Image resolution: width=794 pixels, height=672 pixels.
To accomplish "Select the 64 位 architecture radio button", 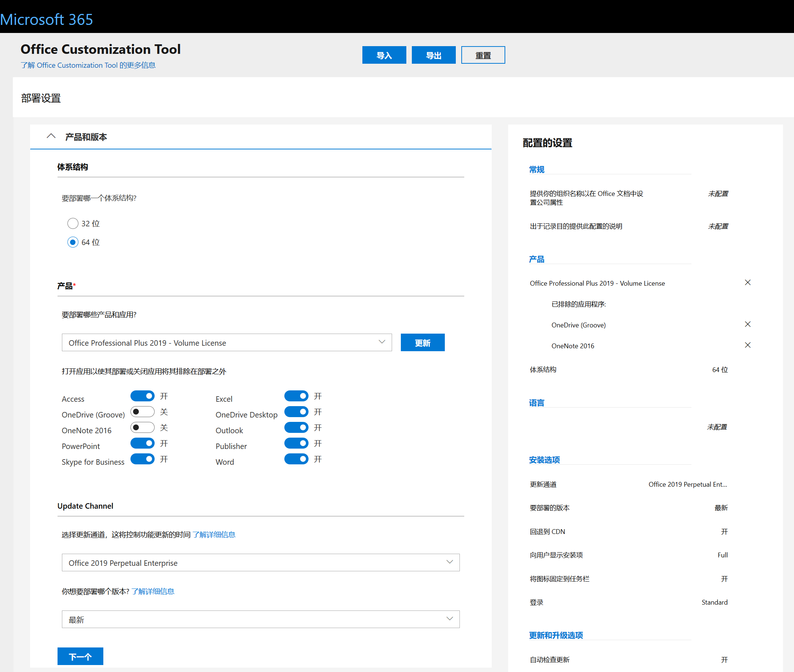I will (73, 242).
